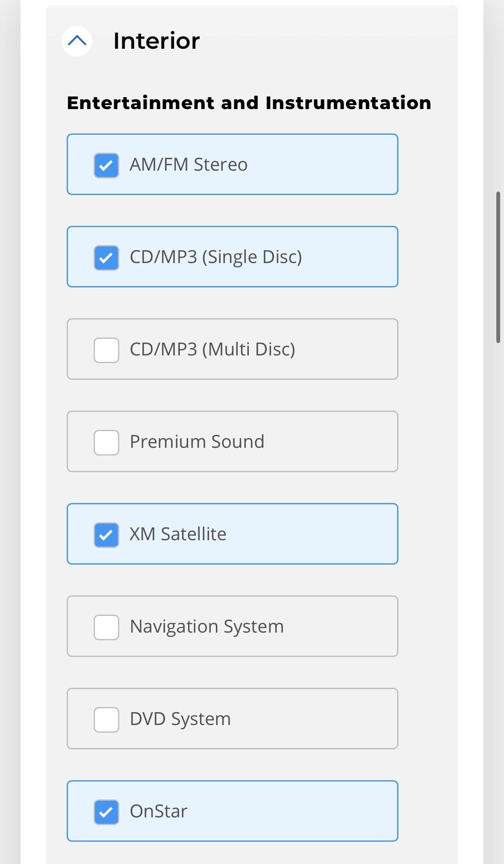Click the XM Satellite label text
The image size is (504, 864).
pyautogui.click(x=178, y=534)
